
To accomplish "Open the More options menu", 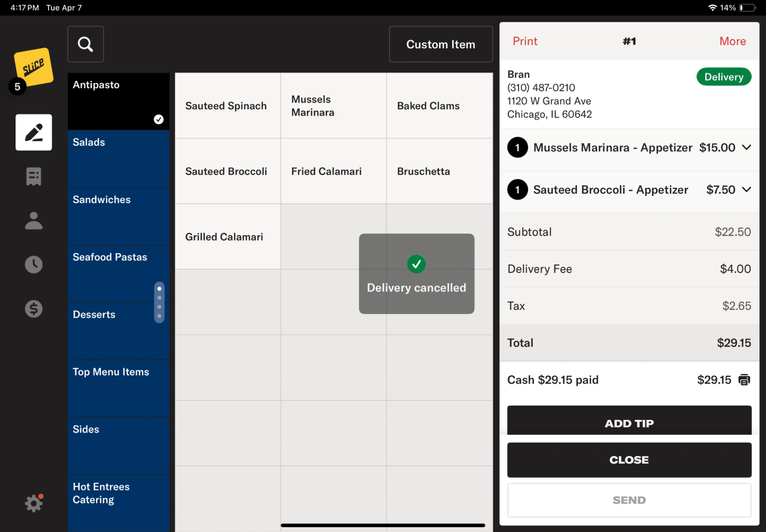I will (732, 41).
